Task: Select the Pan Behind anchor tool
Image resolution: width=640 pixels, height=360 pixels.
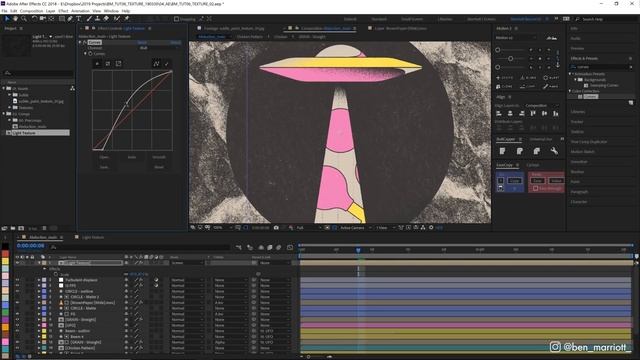Action: (x=51, y=19)
